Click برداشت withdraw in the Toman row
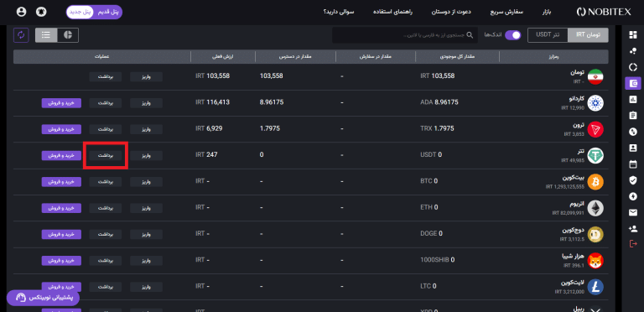 pyautogui.click(x=106, y=77)
